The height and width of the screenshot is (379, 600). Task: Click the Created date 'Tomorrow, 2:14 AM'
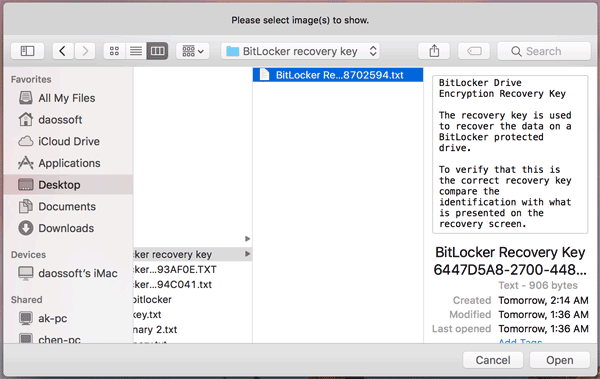543,301
